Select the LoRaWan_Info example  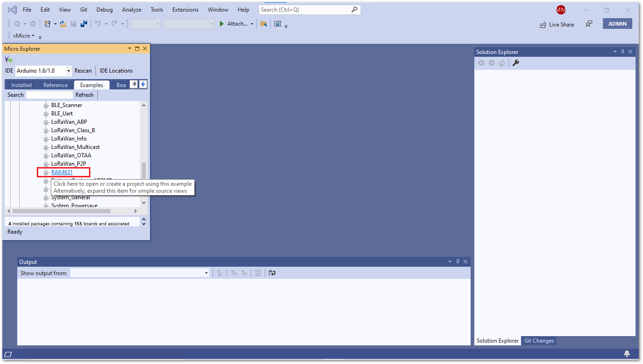pyautogui.click(x=69, y=139)
